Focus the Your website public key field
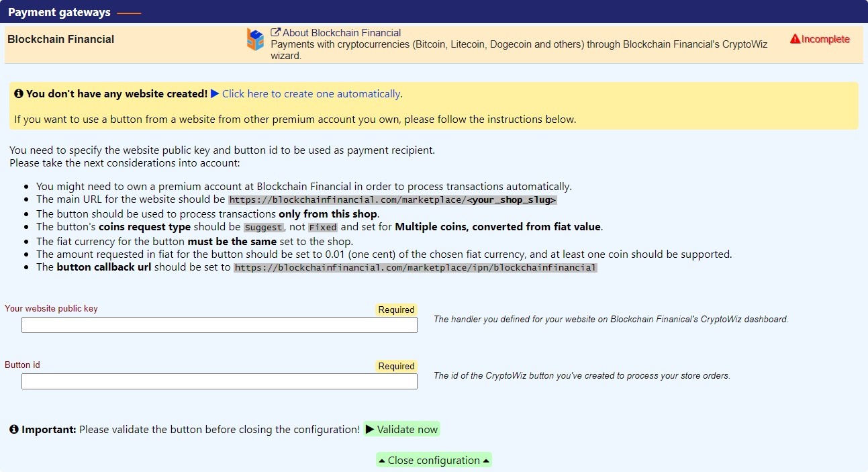 point(219,325)
